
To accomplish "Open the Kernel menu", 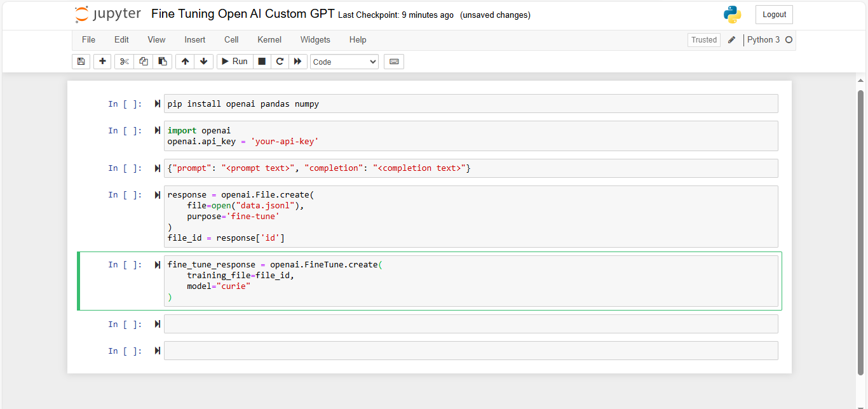I will (x=269, y=39).
